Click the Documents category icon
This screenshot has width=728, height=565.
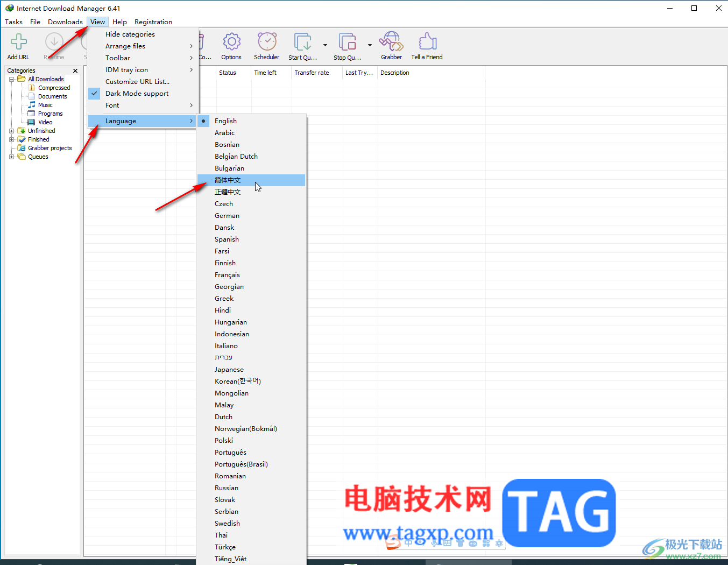(32, 96)
